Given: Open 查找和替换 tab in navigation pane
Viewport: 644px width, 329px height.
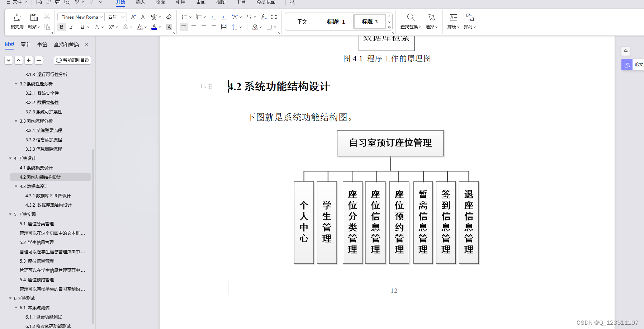Looking at the screenshot, I should point(66,44).
